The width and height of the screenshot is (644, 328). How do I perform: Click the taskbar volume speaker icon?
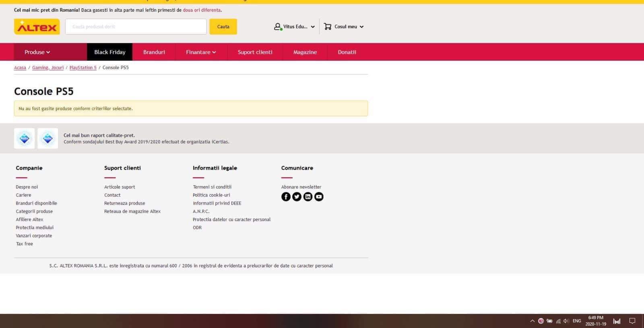(566, 321)
